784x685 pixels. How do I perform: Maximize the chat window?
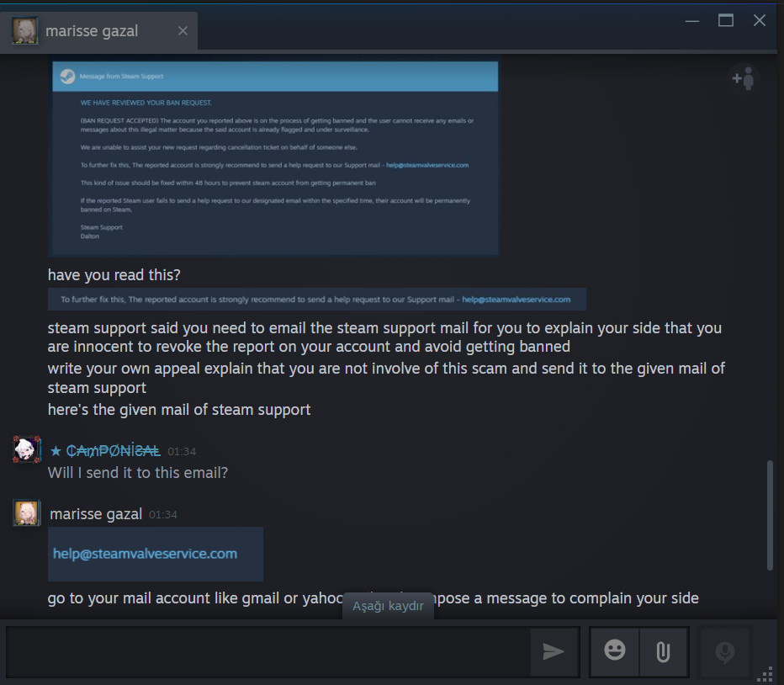coord(725,20)
